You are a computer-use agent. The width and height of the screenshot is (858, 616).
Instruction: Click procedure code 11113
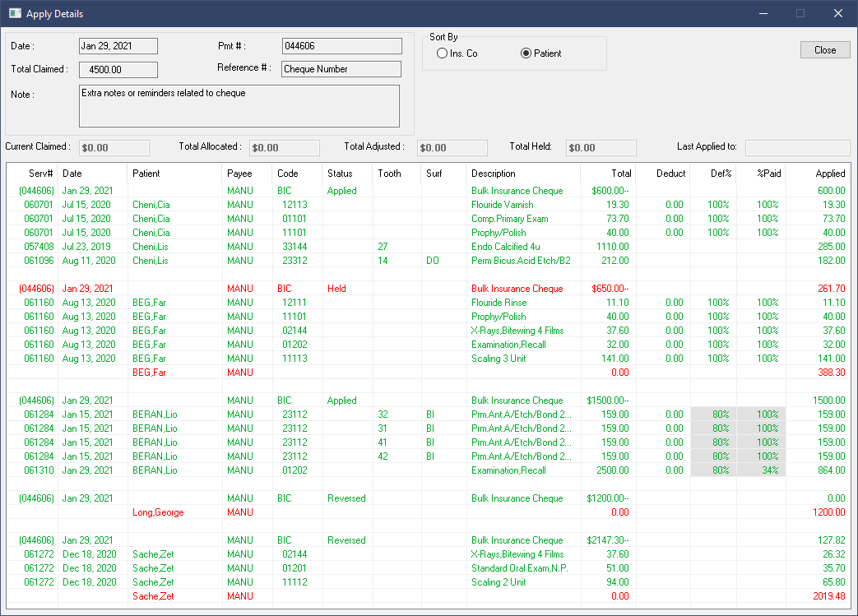[x=295, y=359]
